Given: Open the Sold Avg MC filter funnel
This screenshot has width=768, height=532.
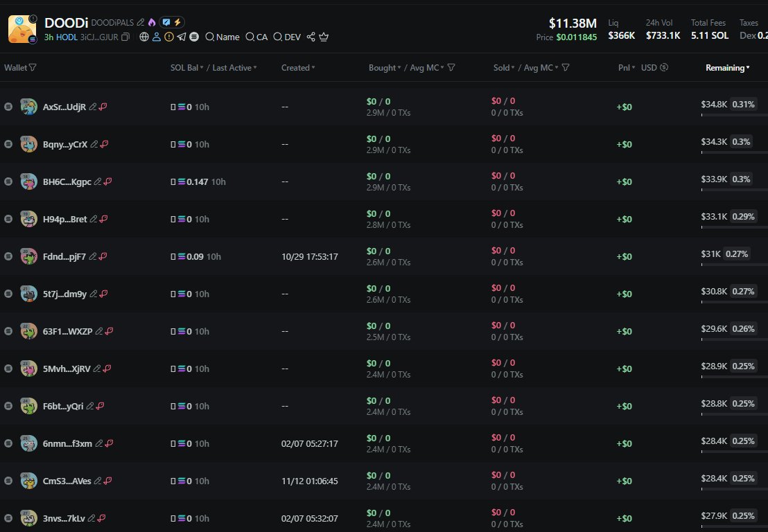Looking at the screenshot, I should (x=566, y=68).
